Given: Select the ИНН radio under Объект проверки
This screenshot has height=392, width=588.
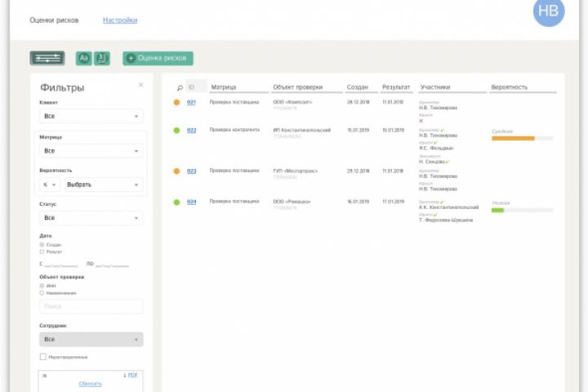Looking at the screenshot, I should [42, 286].
